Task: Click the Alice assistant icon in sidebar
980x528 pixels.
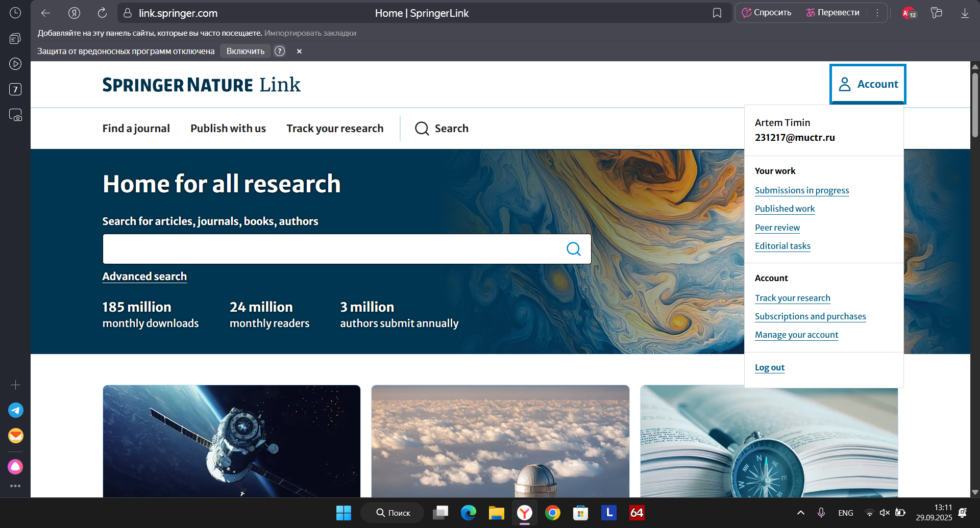Action: click(x=15, y=467)
